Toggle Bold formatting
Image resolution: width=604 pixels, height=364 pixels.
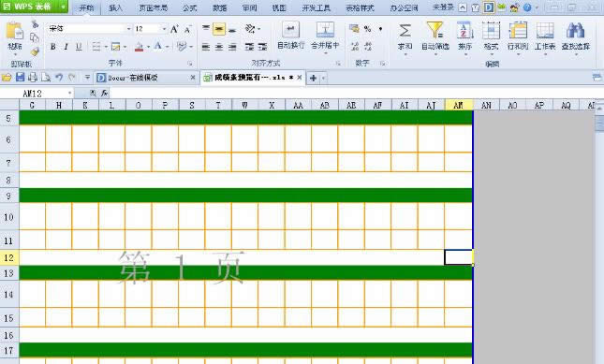53,47
